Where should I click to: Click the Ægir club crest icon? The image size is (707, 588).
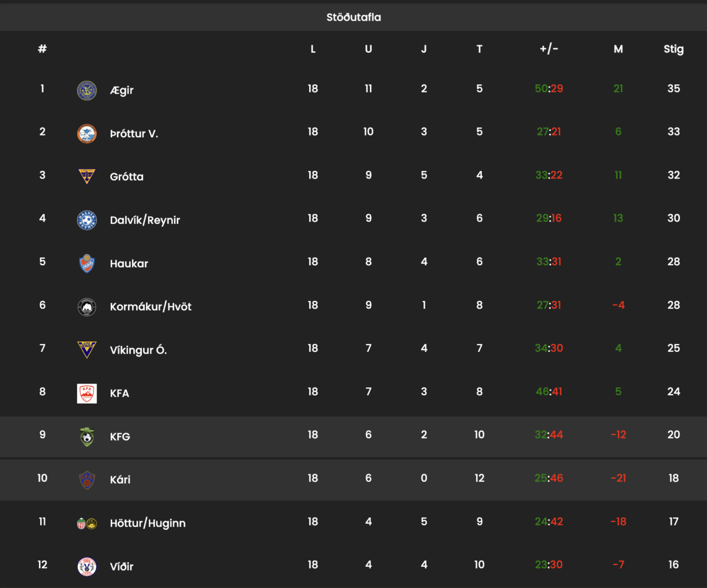click(x=87, y=90)
